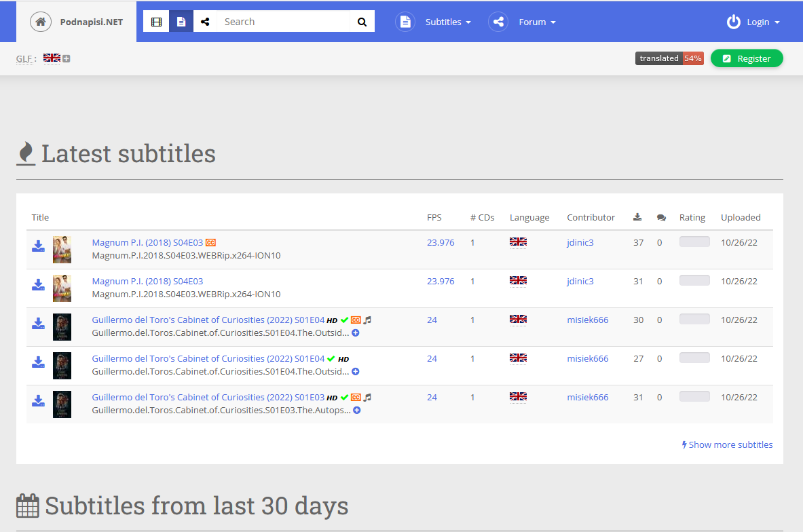Click the Uploaded column header
803x532 pixels.
[741, 218]
